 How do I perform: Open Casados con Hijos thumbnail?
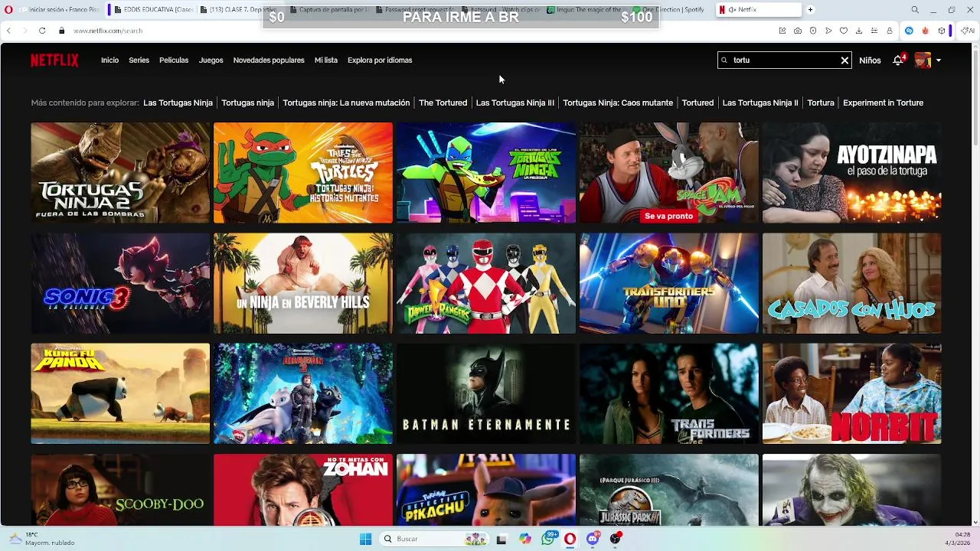click(x=852, y=283)
